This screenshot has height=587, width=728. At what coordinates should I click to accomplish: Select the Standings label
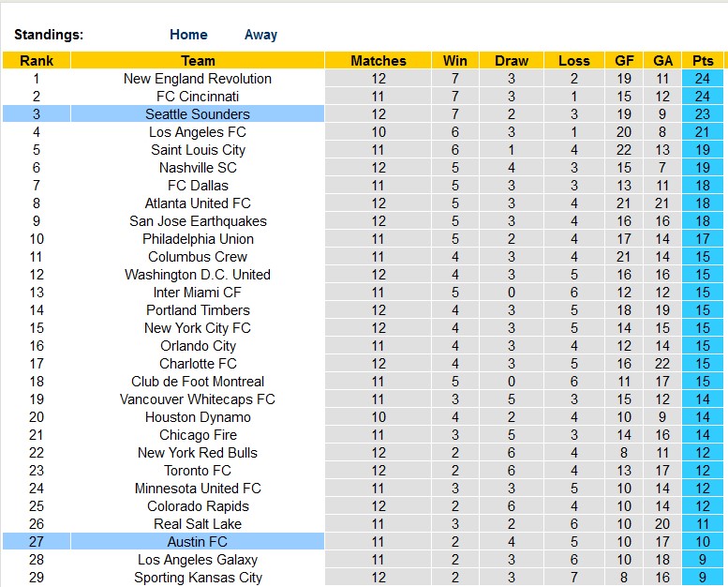pyautogui.click(x=49, y=35)
